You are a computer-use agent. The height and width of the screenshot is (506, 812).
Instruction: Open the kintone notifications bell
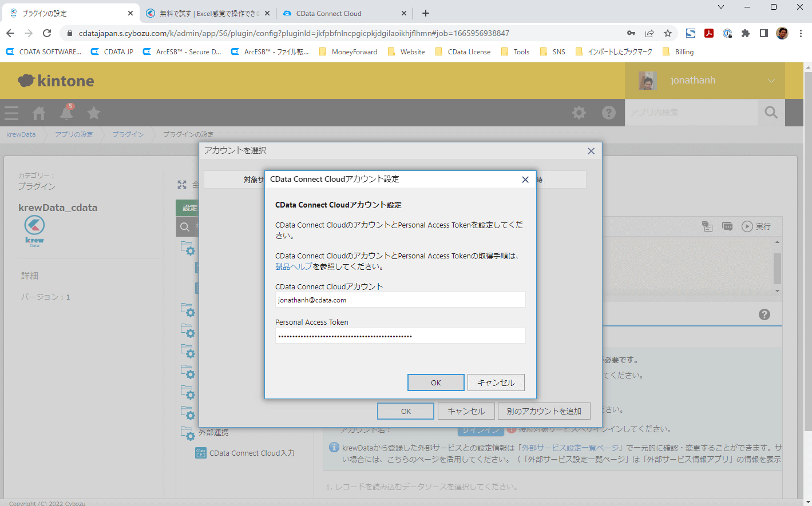(x=66, y=113)
